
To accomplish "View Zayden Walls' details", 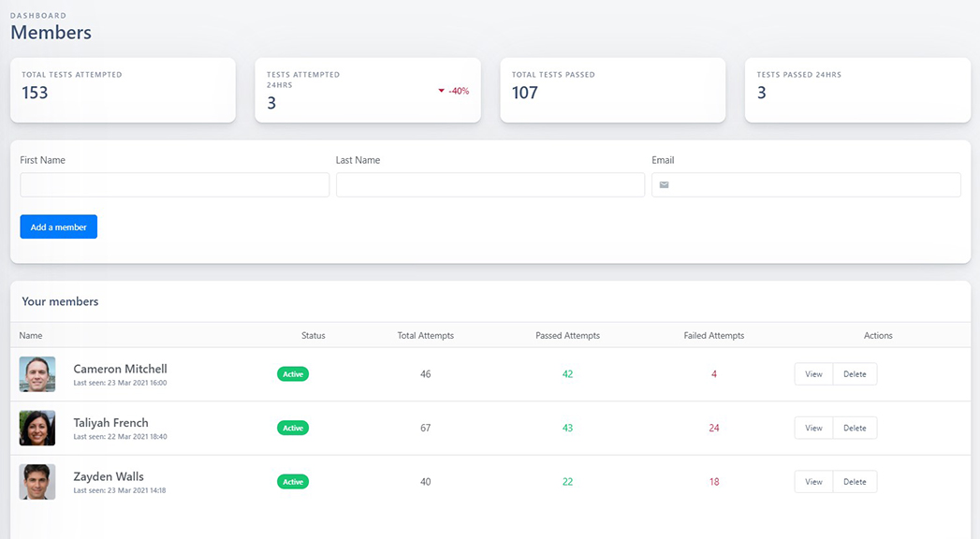I will (x=813, y=482).
